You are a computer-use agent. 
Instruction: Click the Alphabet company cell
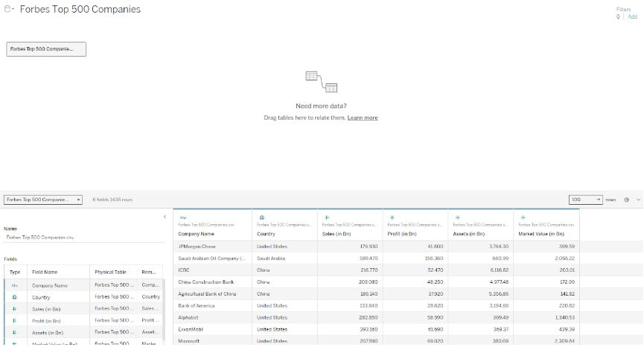(212, 317)
